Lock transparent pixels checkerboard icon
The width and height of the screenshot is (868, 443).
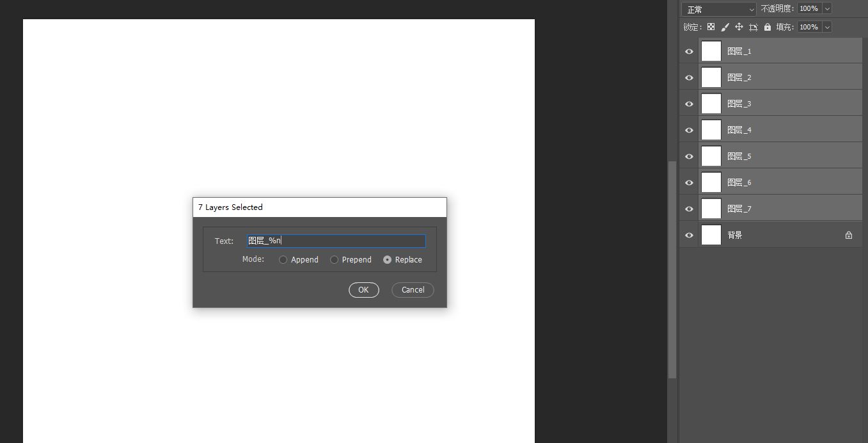(x=711, y=27)
